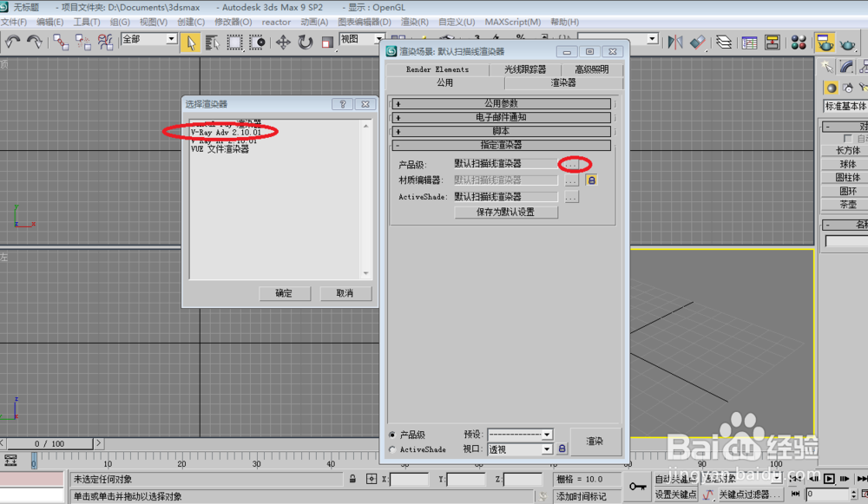This screenshot has width=868, height=504.
Task: Collapse the 指定渲染器 rollout
Action: click(x=502, y=145)
